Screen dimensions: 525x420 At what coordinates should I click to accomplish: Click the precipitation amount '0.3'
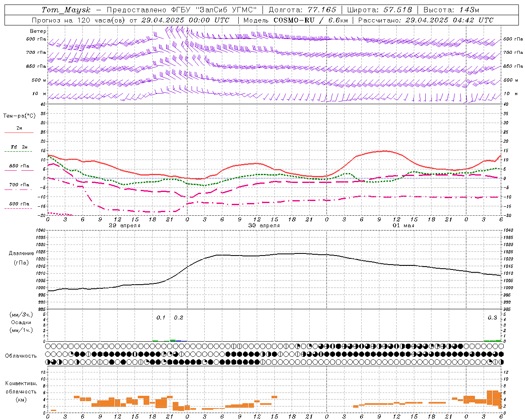pos(492,317)
